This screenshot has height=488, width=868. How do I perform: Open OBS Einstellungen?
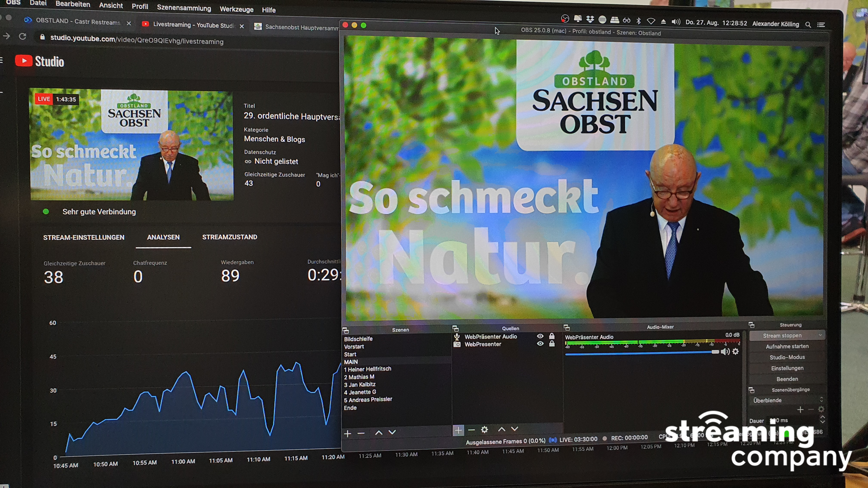point(787,368)
